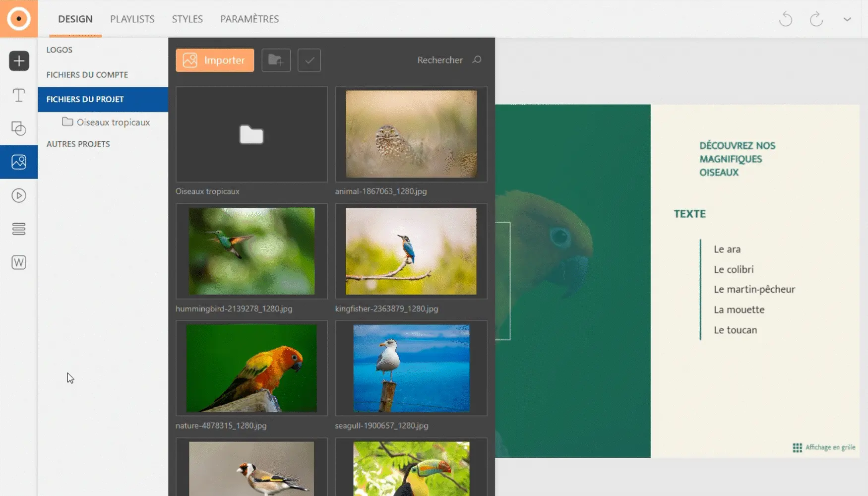This screenshot has height=496, width=868.
Task: Toggle the multi-select checkmark button
Action: click(309, 60)
